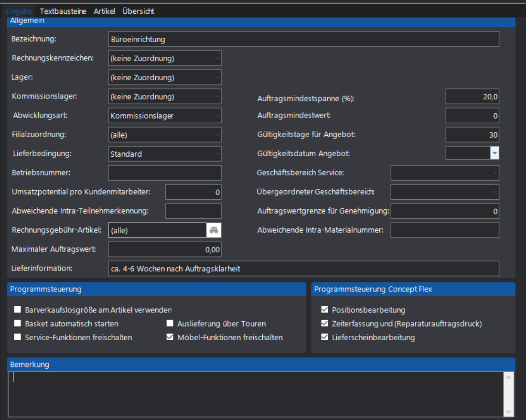Go to the Übersicht tab

point(138,11)
